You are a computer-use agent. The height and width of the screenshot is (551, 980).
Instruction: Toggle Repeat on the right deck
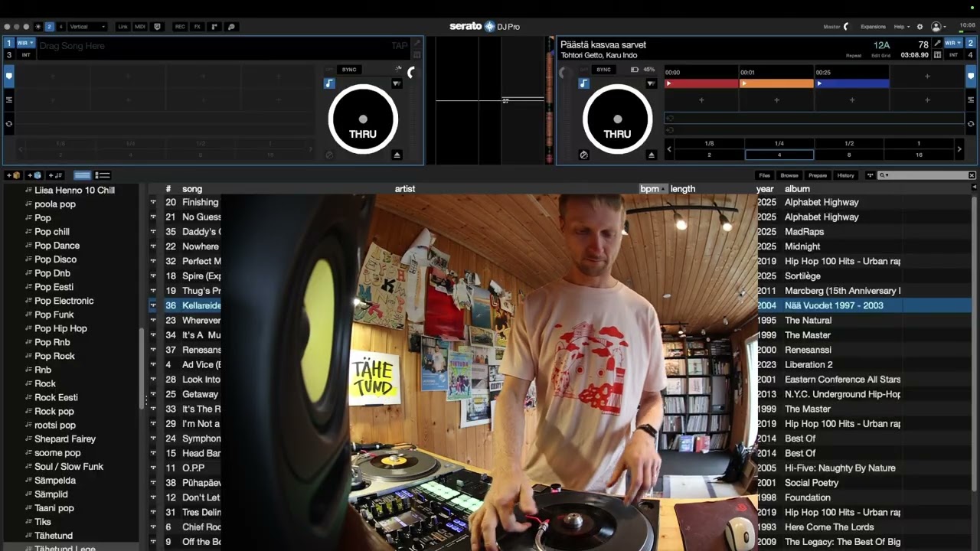[x=854, y=56]
